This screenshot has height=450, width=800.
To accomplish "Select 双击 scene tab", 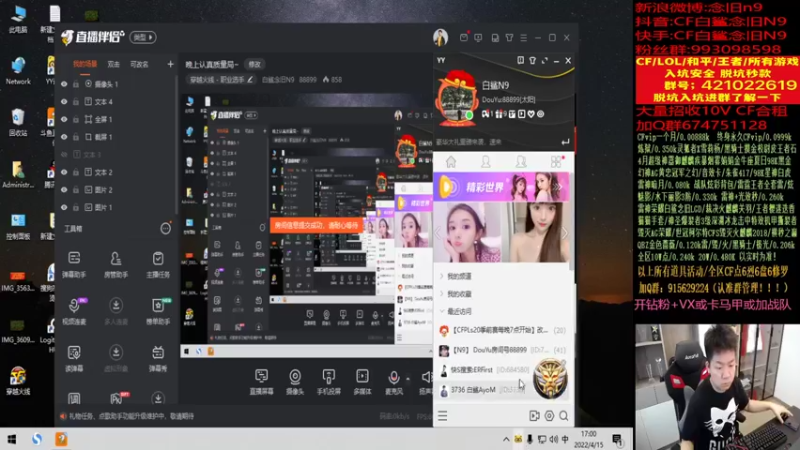I will (x=113, y=64).
